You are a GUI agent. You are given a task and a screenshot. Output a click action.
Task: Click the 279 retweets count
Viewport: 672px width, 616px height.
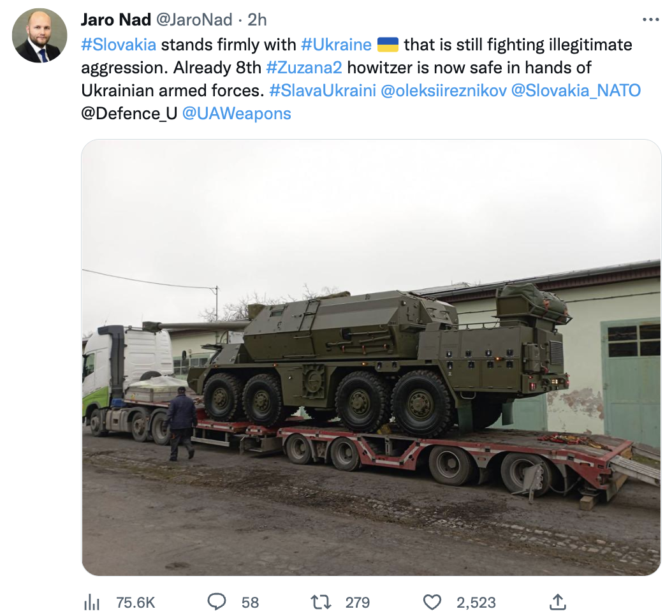[x=358, y=603]
